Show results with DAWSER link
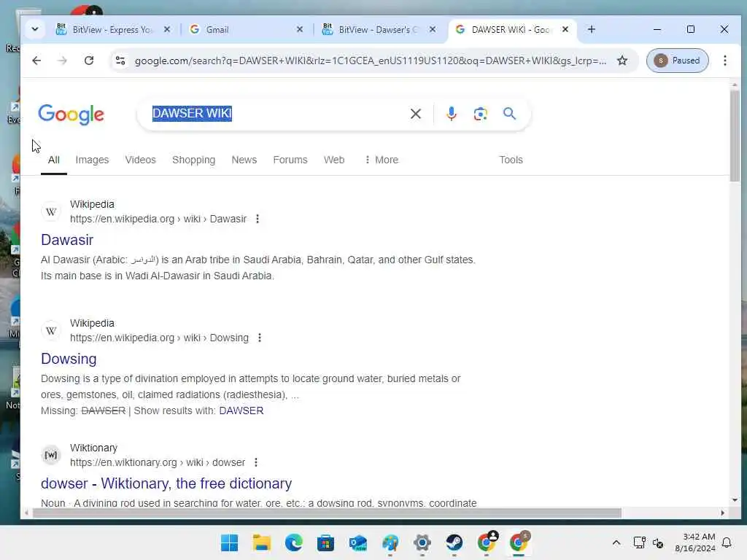Viewport: 747px width, 560px height. pyautogui.click(x=241, y=411)
